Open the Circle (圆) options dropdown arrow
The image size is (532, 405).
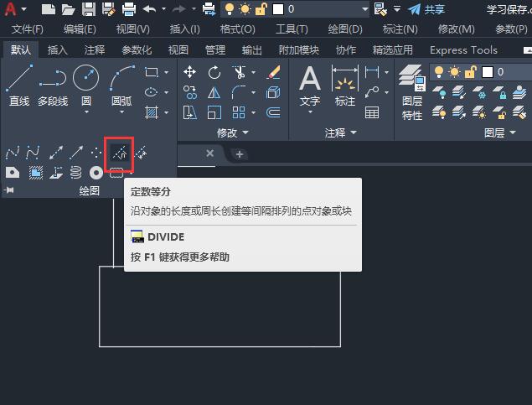[x=86, y=112]
